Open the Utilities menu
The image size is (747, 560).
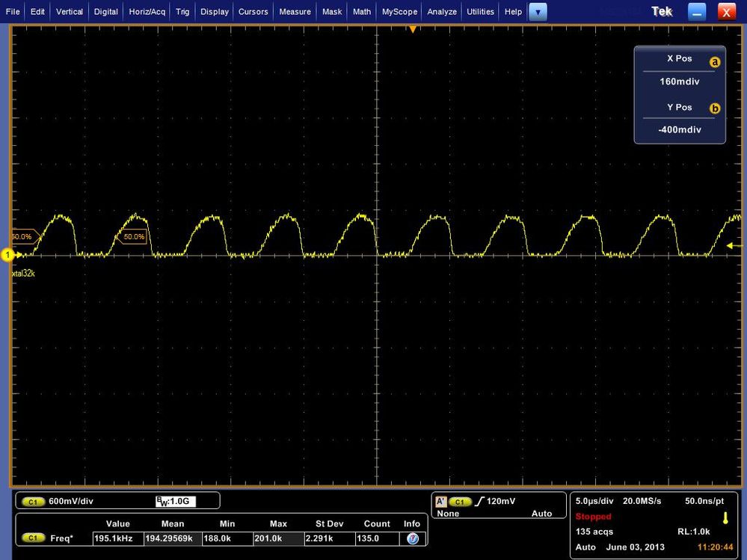tap(480, 11)
